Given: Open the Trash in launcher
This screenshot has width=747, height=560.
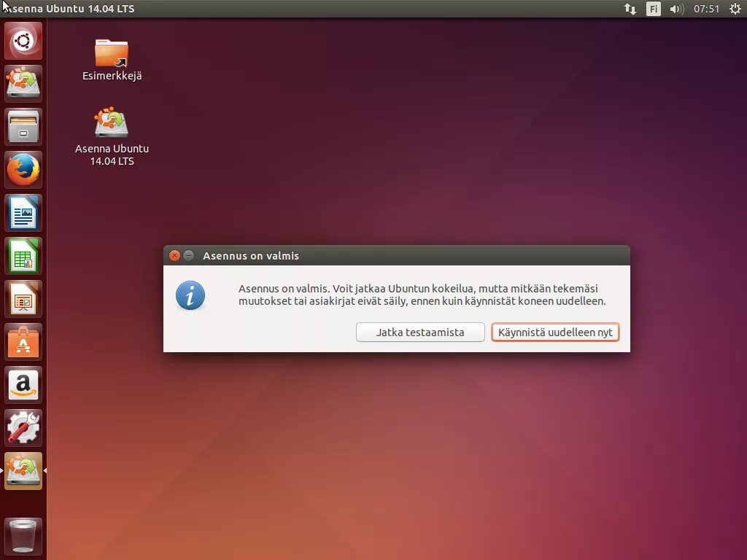Looking at the screenshot, I should (23, 536).
